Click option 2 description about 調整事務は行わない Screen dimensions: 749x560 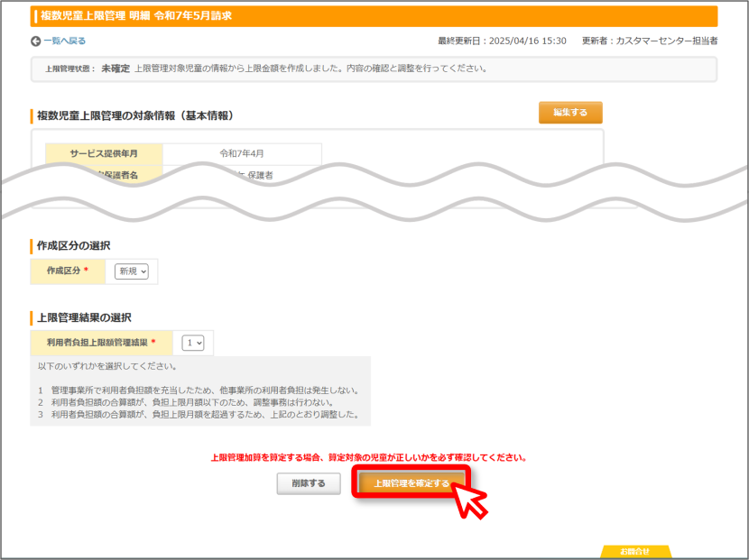pos(186,402)
